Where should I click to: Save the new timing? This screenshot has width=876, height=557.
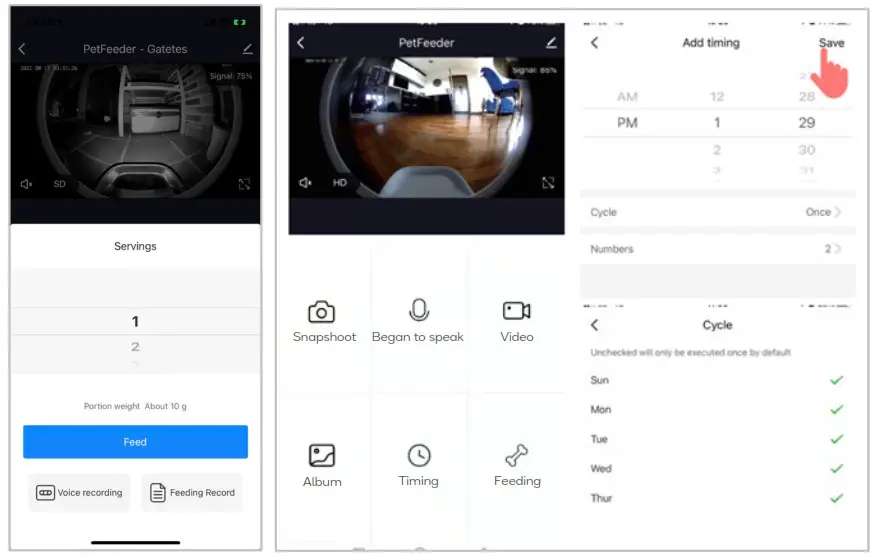coord(831,43)
